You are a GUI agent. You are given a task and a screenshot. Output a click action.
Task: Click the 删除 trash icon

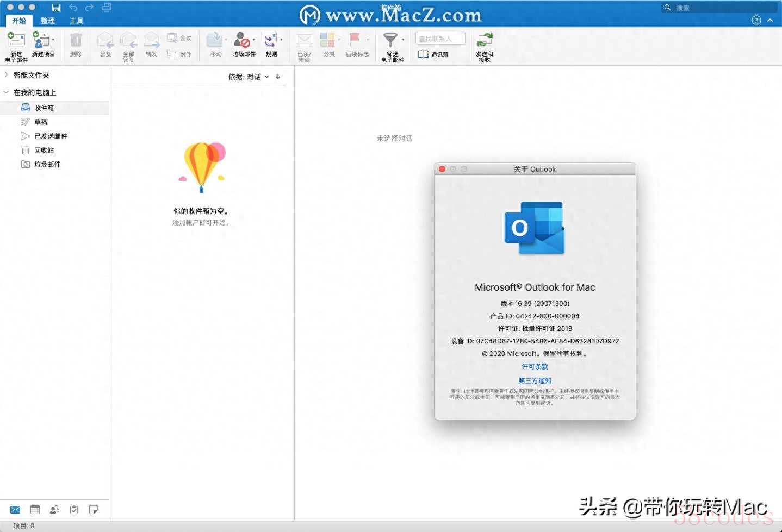(x=76, y=40)
